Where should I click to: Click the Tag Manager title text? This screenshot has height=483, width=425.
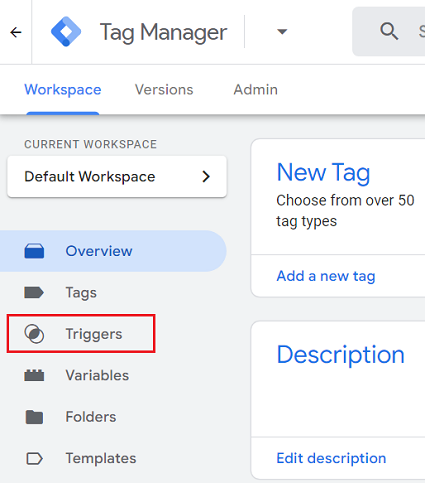163,33
